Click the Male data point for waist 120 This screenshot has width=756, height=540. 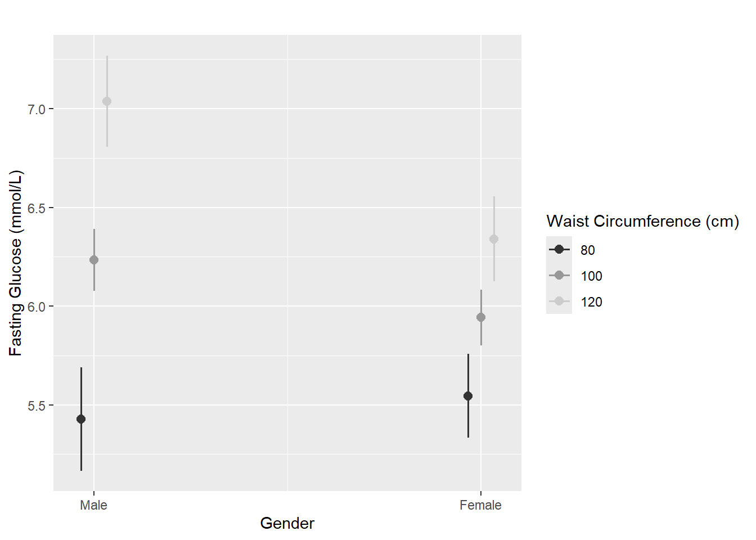(x=107, y=101)
